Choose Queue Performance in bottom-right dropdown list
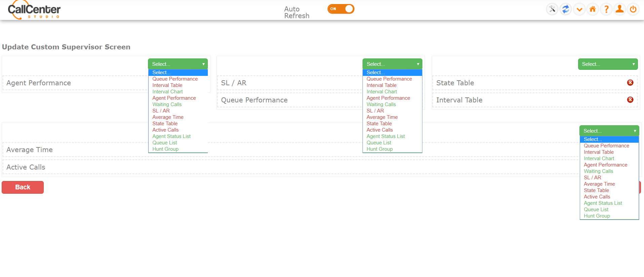The image size is (644, 277). click(x=609, y=146)
